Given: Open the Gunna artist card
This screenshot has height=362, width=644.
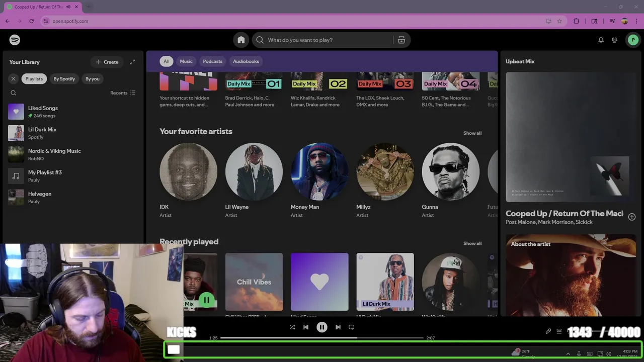Looking at the screenshot, I should 451,181.
